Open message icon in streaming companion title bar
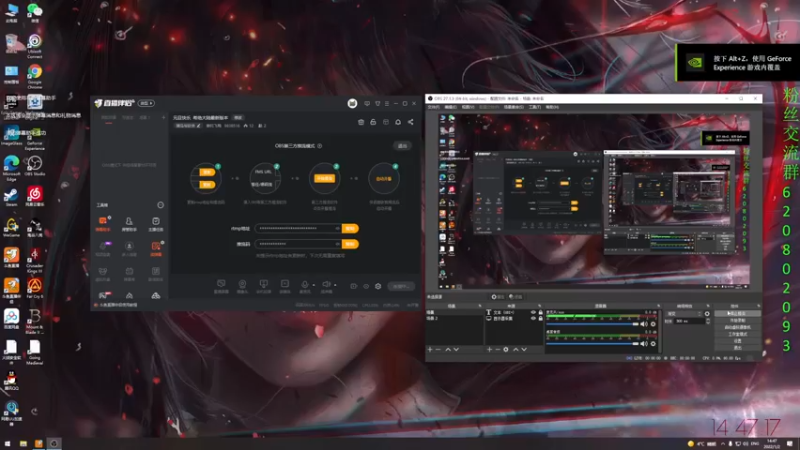Viewport: 800px width, 450px height. tap(367, 104)
